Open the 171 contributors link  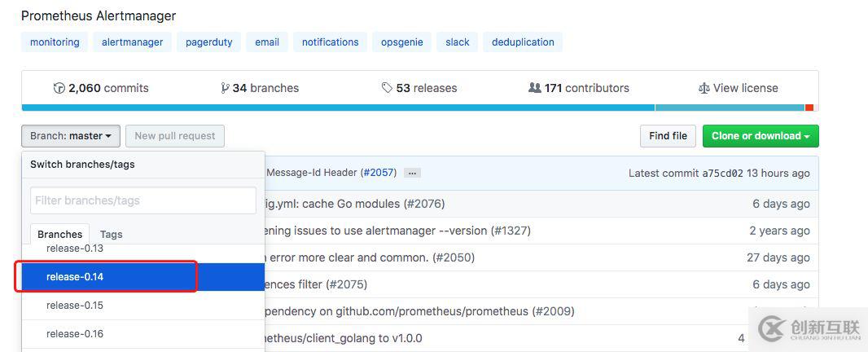tap(579, 88)
